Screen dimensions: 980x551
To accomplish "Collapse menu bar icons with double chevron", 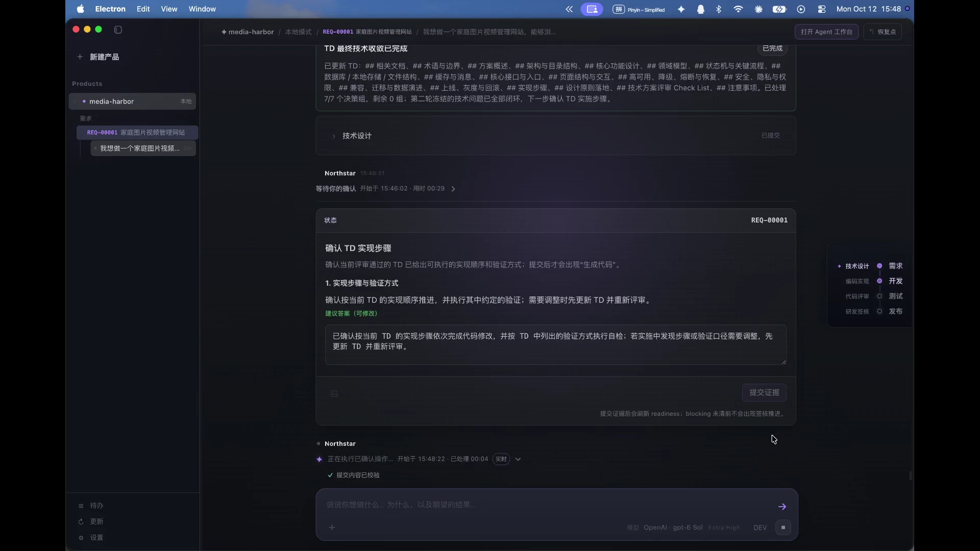I will [569, 9].
